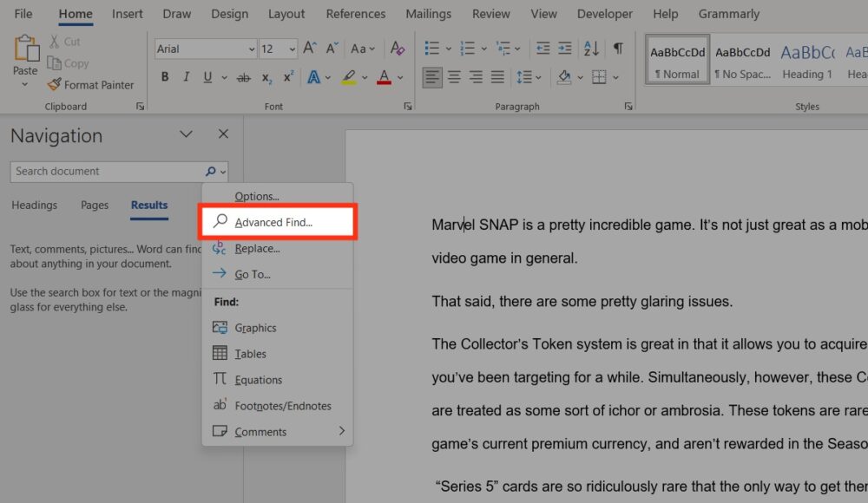Click inside the Search document field
The width and height of the screenshot is (868, 503).
click(x=104, y=172)
